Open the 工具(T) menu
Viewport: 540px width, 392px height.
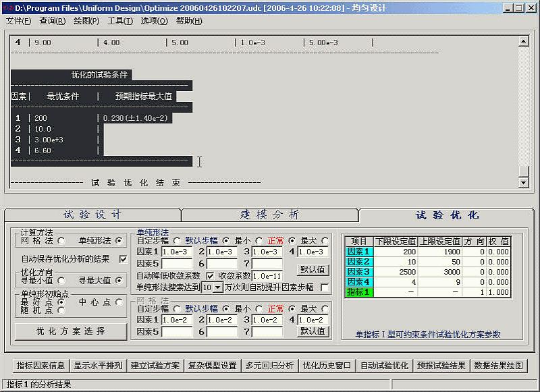(120, 21)
